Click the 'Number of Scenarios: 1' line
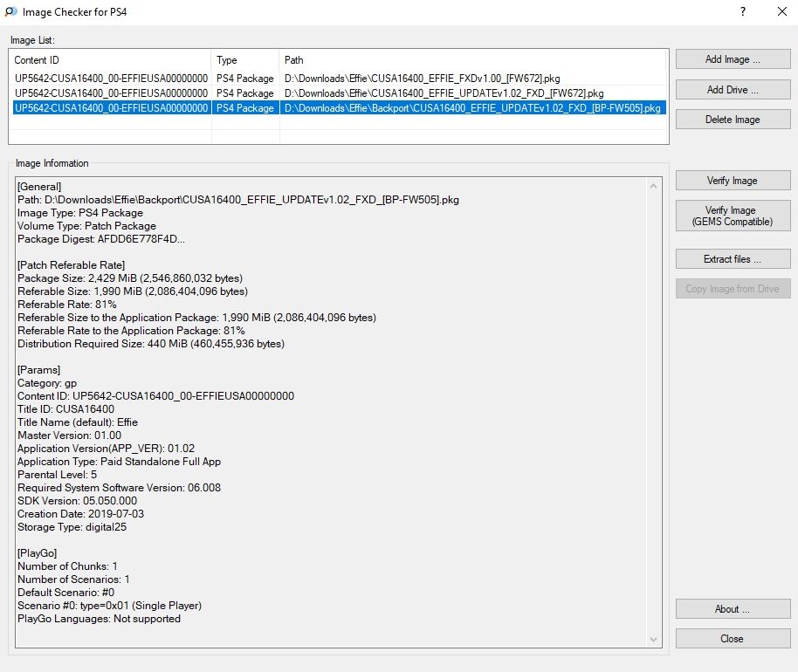 (73, 579)
